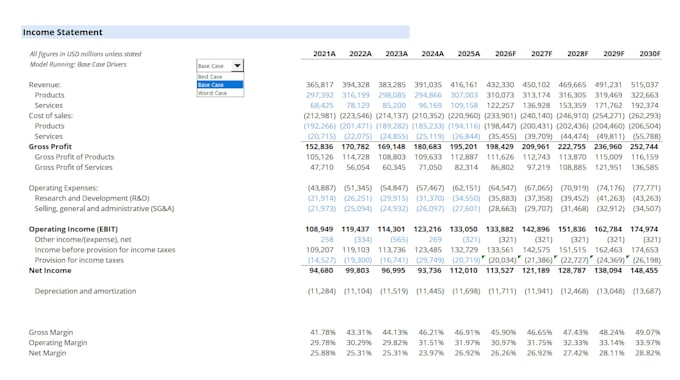
Task: Open the scenario dropdown arrow
Action: point(237,66)
